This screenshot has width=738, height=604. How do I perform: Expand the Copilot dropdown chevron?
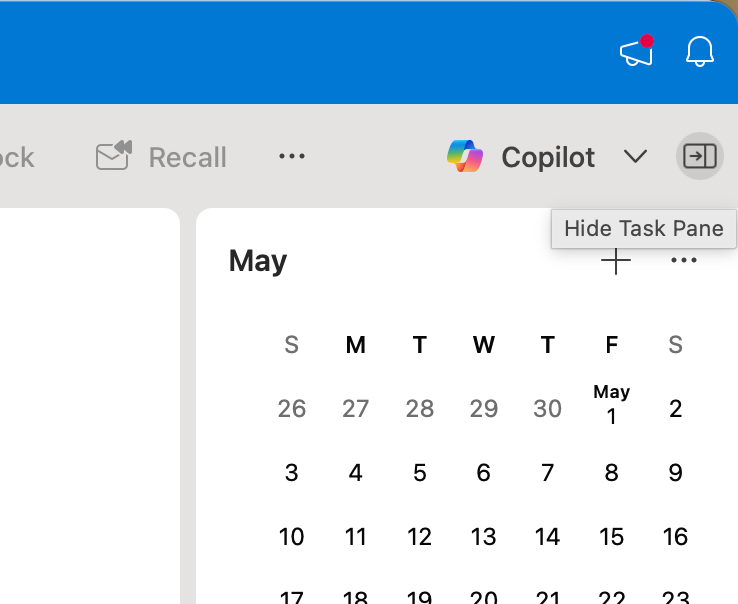pyautogui.click(x=635, y=156)
